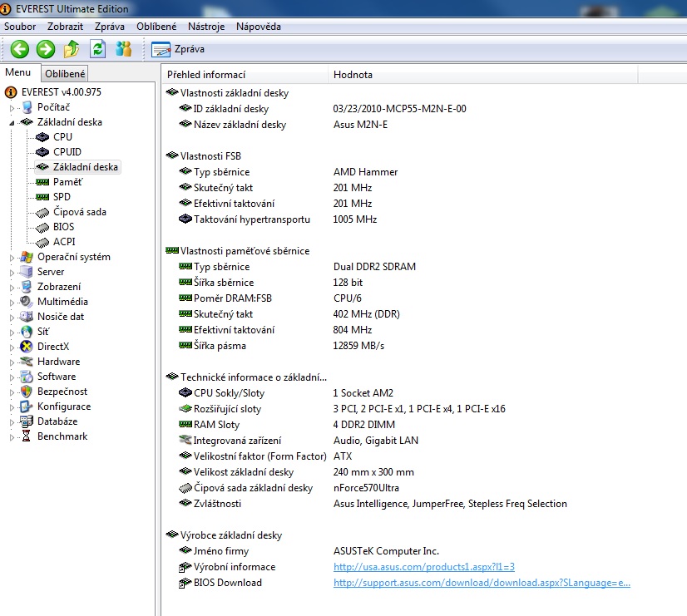
Task: Expand the Software tree node
Action: click(12, 377)
